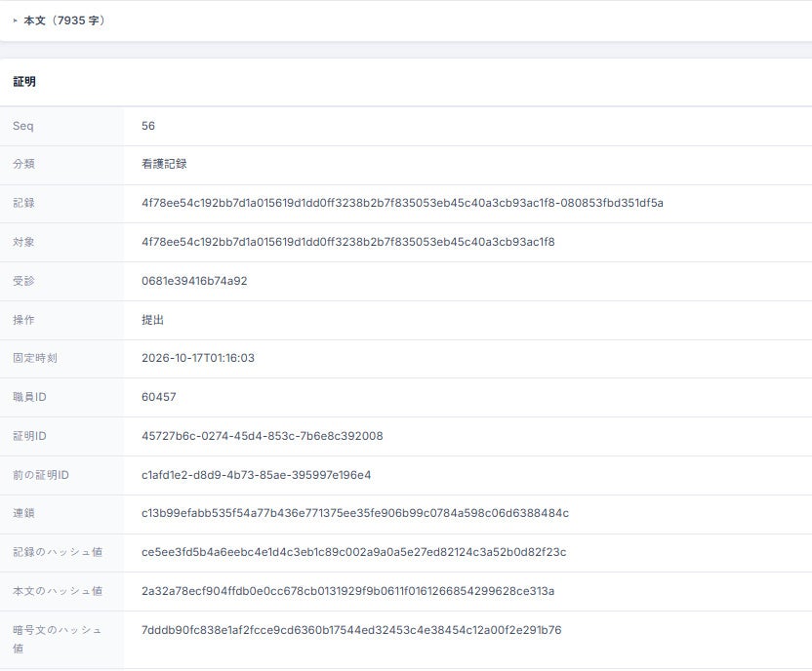Click the 固定時刻 row label
Viewport: 812px width, 671px height.
35,358
